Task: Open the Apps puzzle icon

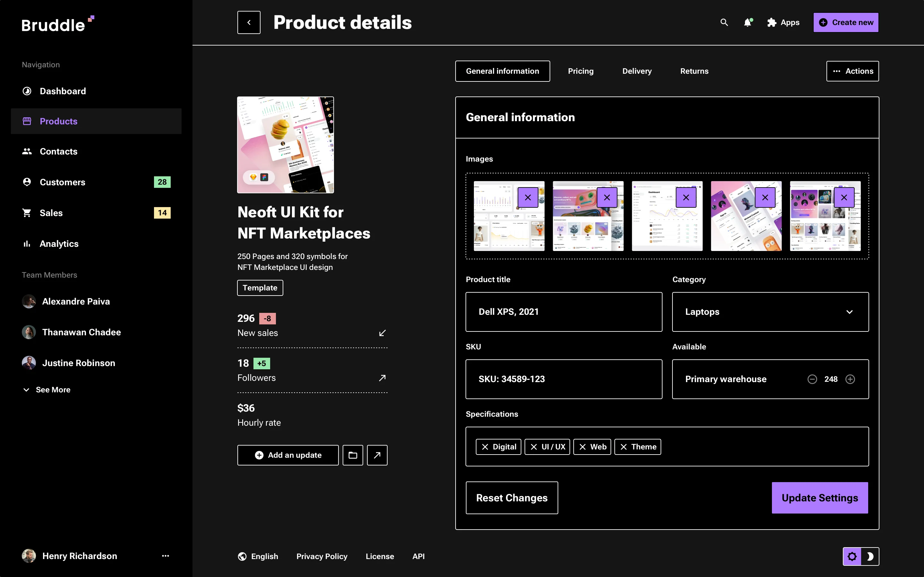Action: (x=771, y=22)
